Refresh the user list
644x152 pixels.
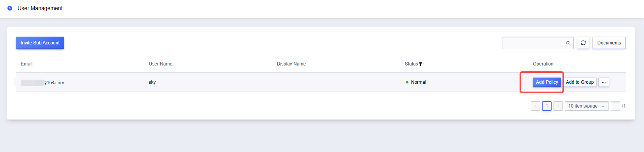coord(583,43)
